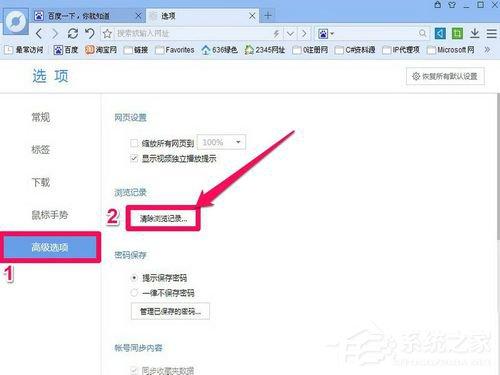This screenshot has width=500, height=375.
Task: Click the browser logo avatar icon
Action: pyautogui.click(x=16, y=21)
